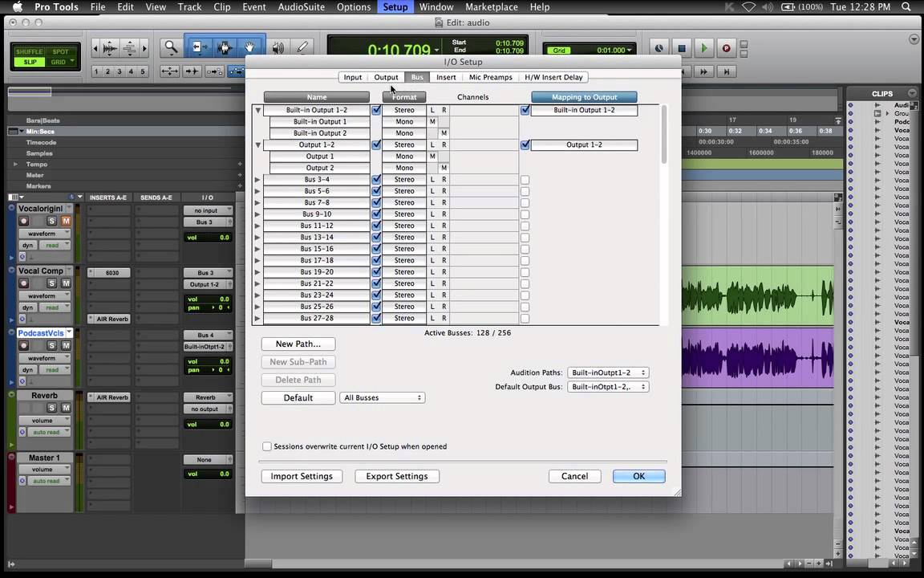Switch to the Insert tab

[446, 77]
